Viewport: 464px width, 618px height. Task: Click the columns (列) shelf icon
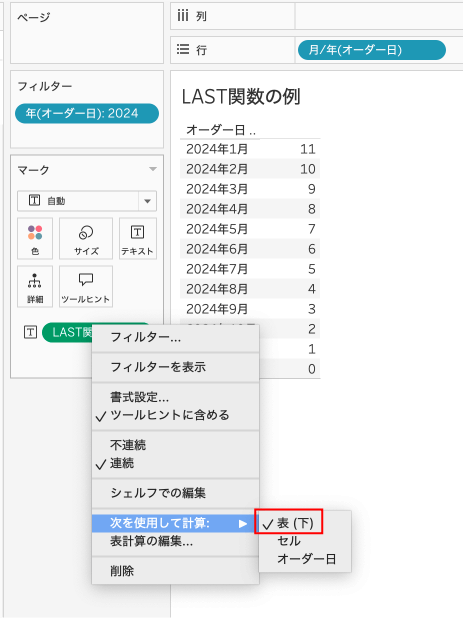coord(183,16)
